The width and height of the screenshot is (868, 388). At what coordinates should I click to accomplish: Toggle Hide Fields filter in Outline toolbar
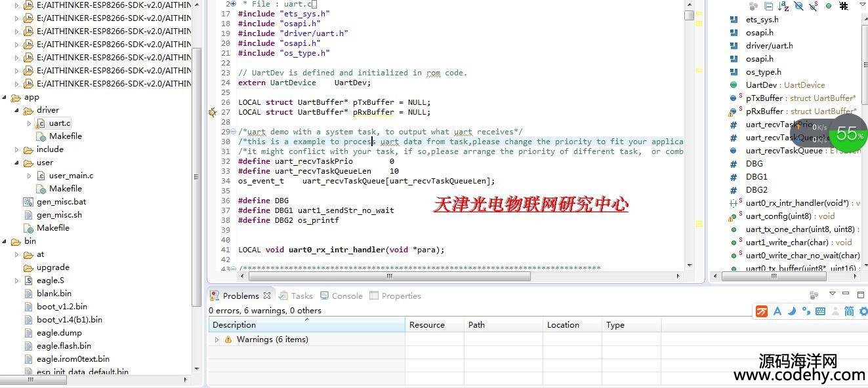798,6
